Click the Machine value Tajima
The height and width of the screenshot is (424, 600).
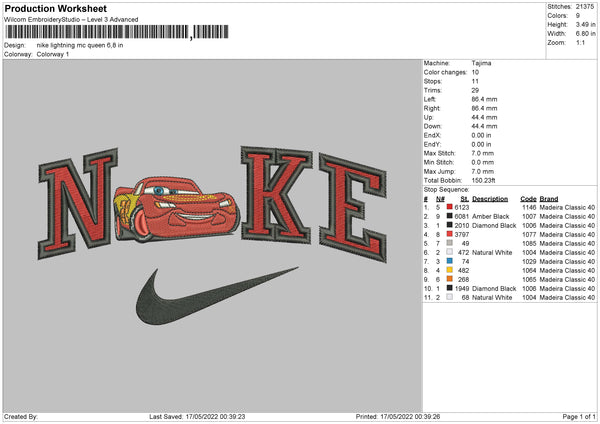[481, 63]
